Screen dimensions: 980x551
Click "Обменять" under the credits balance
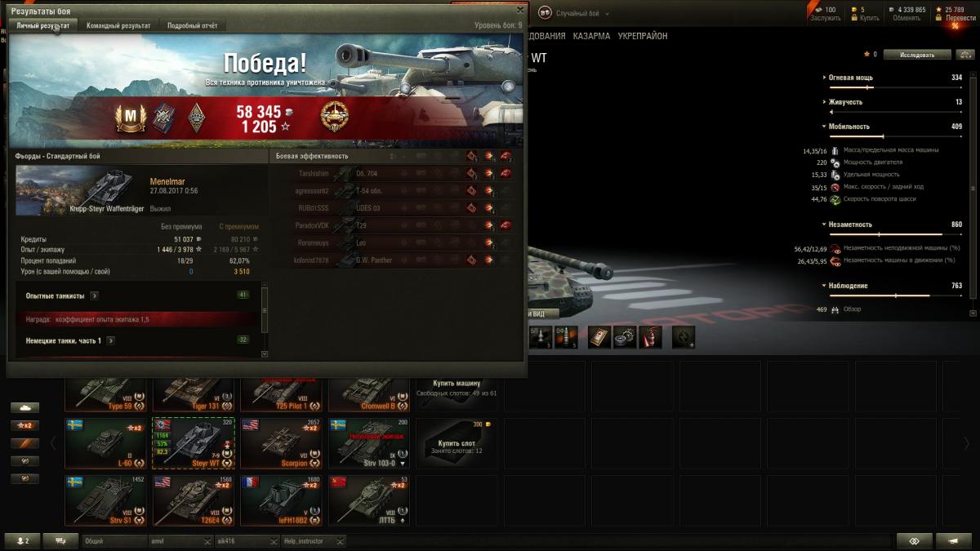click(907, 17)
